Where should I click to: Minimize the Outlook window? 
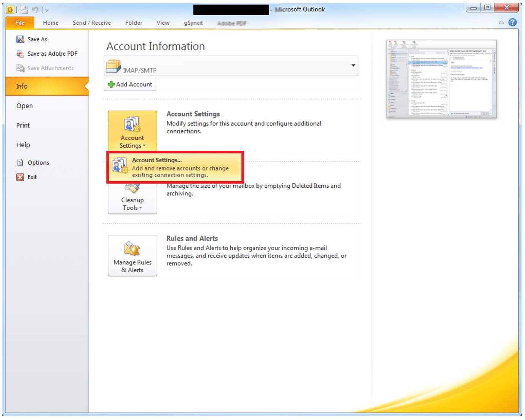click(473, 8)
